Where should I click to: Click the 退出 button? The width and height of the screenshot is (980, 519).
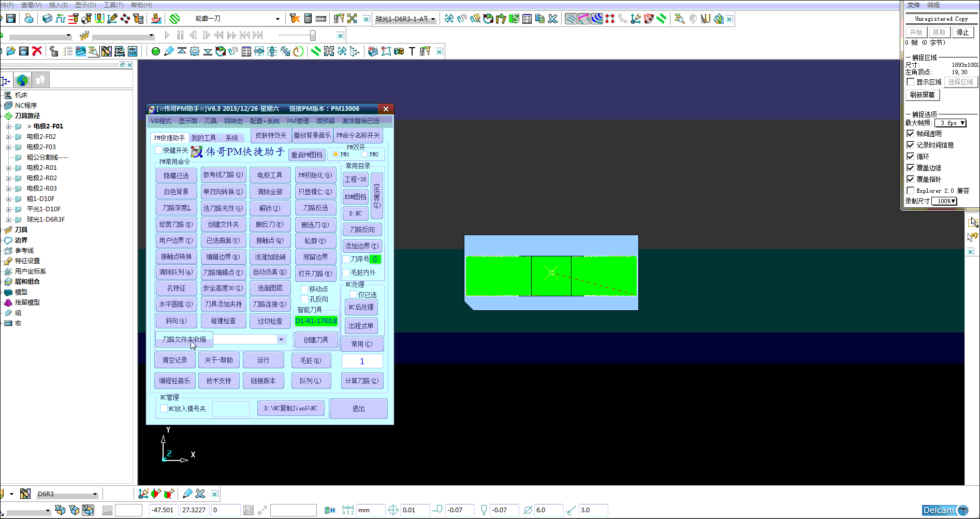358,409
